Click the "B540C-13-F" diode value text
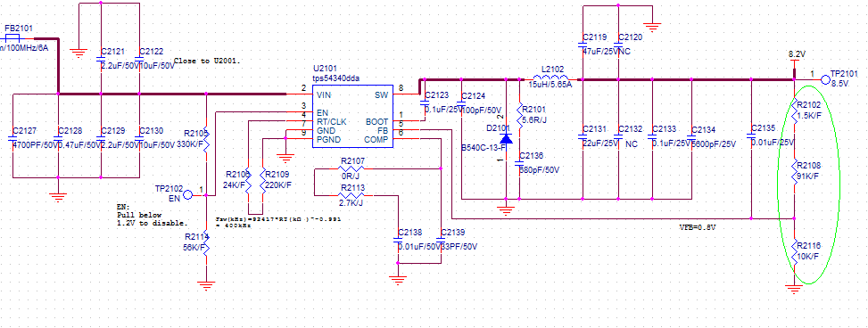This screenshot has width=868, height=328. point(484,148)
